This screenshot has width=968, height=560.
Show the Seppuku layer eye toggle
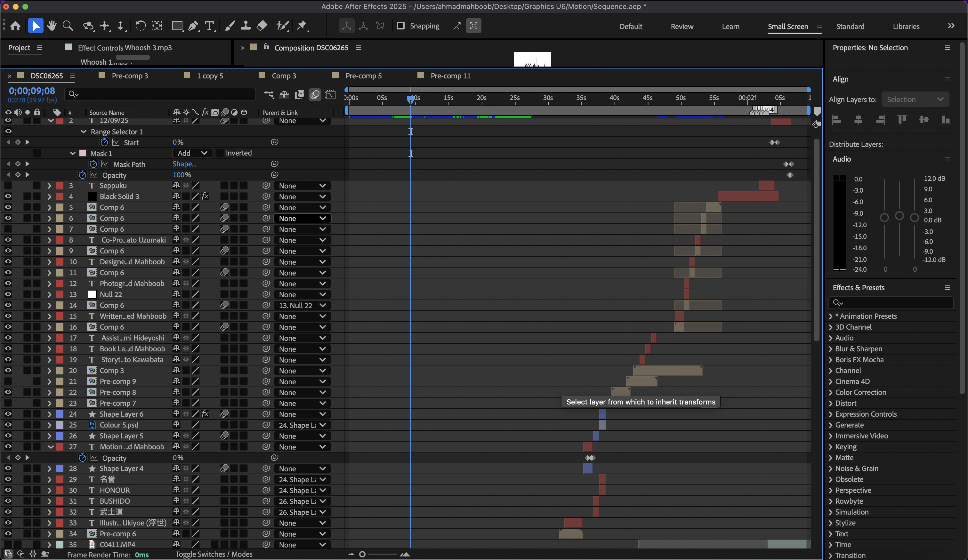pyautogui.click(x=8, y=186)
